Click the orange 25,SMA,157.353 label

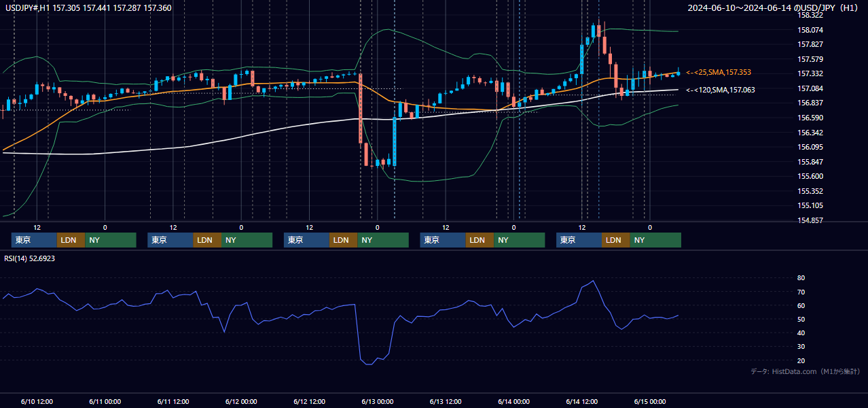(x=718, y=72)
